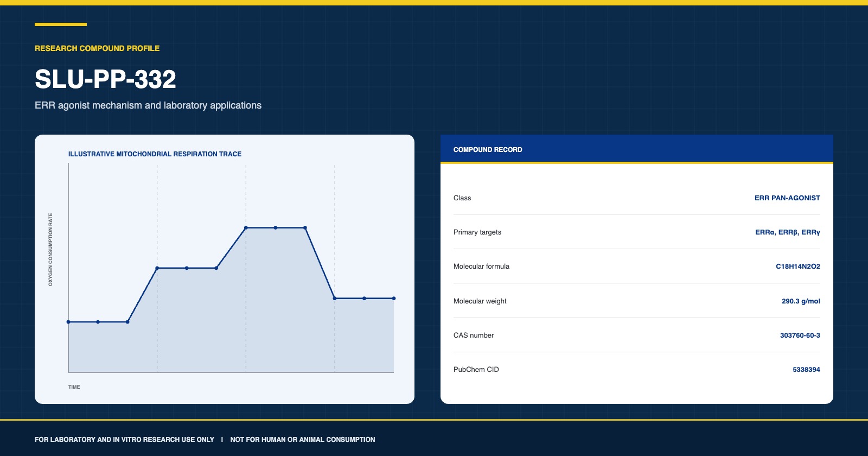Click the 'ILLUSTRATIVE MITOCHONDRIAL RESPIRATION TRACE' chart title

(155, 154)
